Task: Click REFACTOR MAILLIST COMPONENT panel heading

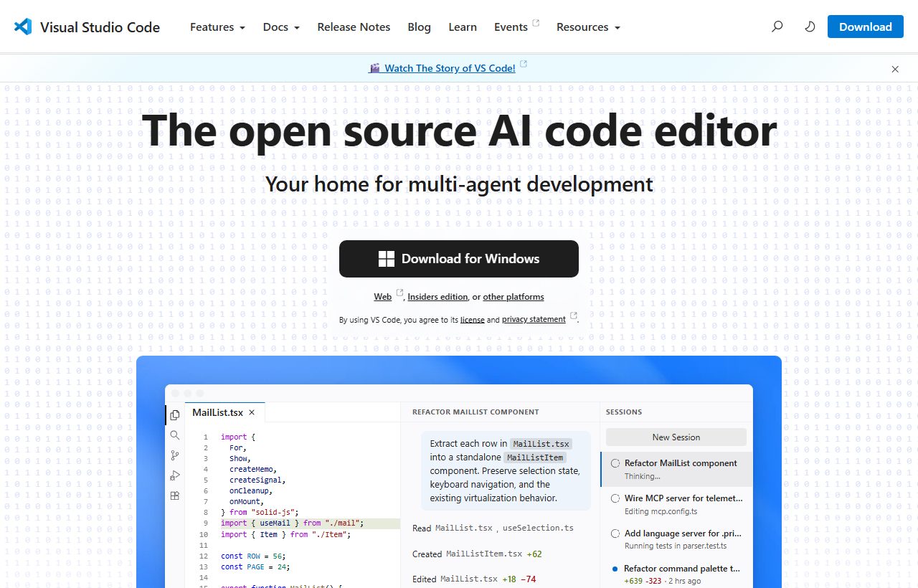Action: [475, 412]
